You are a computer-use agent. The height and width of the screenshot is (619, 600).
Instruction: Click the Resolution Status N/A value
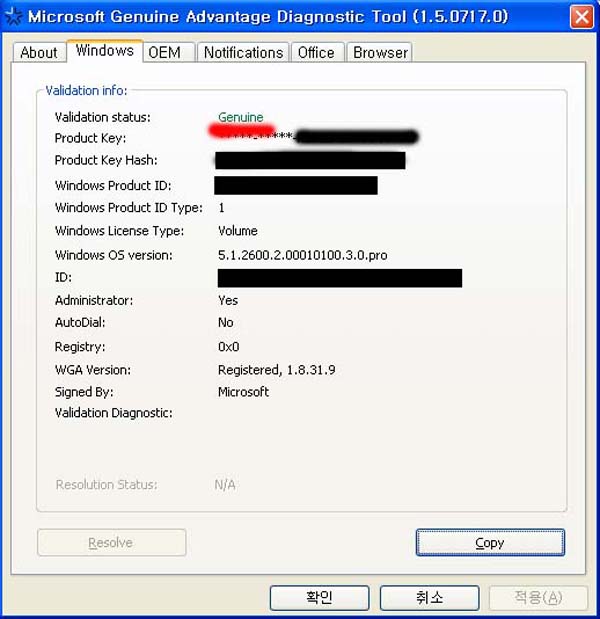click(225, 484)
